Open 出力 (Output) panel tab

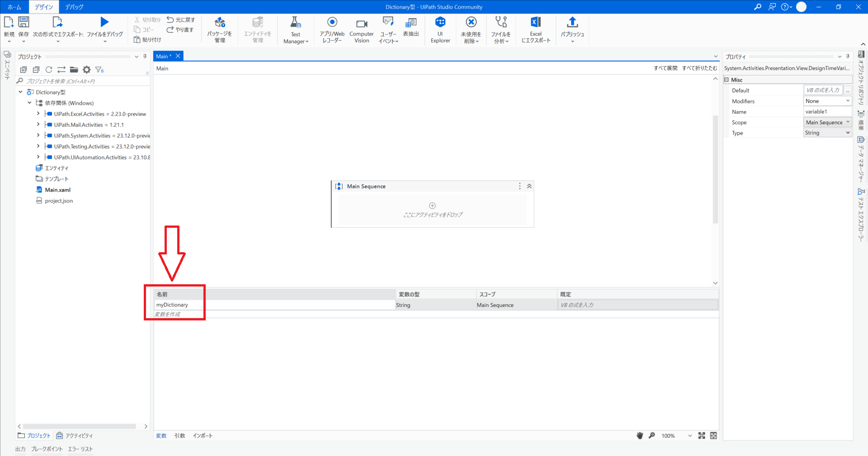20,449
